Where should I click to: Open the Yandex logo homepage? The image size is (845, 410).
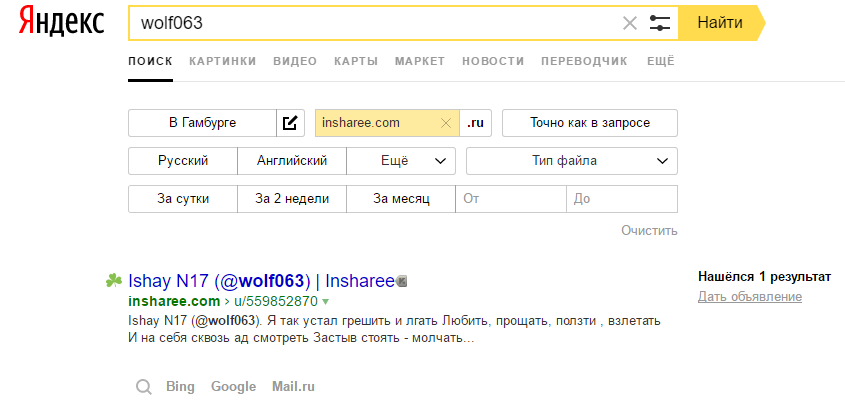pos(61,23)
